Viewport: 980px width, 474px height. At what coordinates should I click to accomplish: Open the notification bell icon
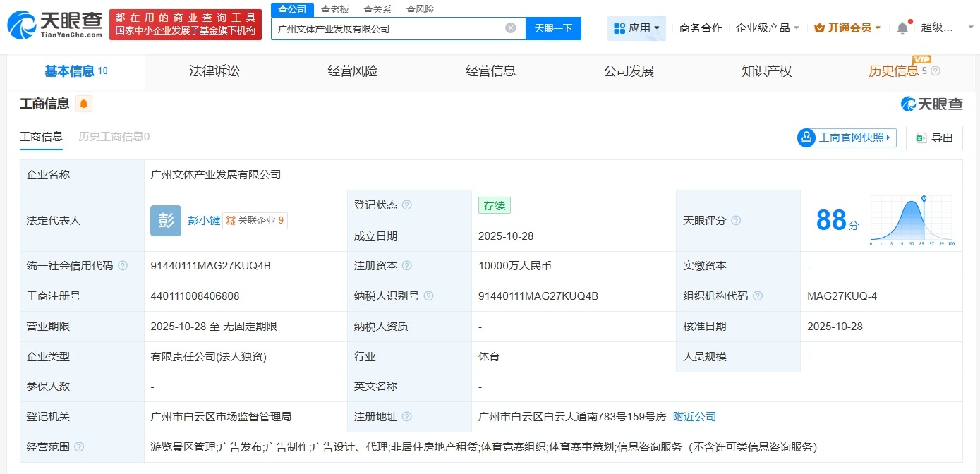pos(902,27)
